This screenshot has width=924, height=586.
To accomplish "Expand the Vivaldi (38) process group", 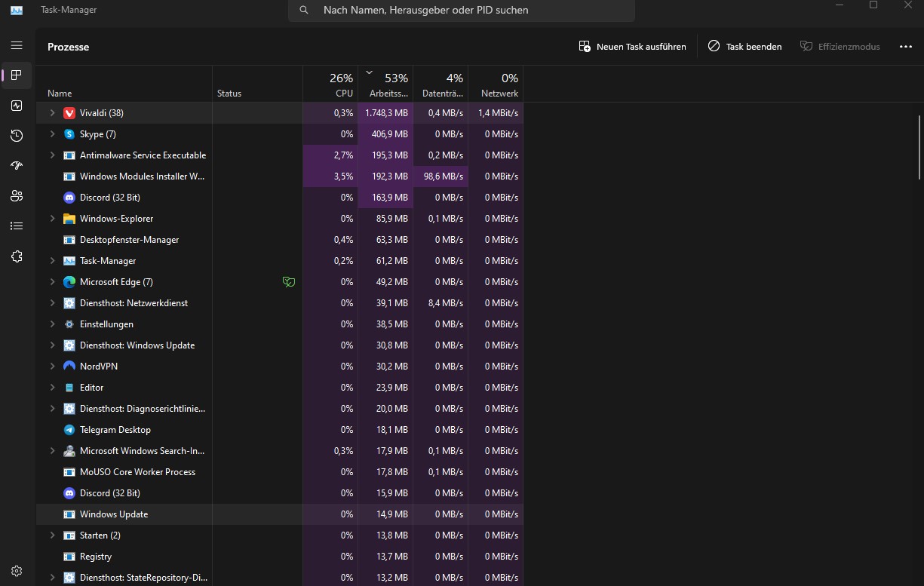I will 52,113.
